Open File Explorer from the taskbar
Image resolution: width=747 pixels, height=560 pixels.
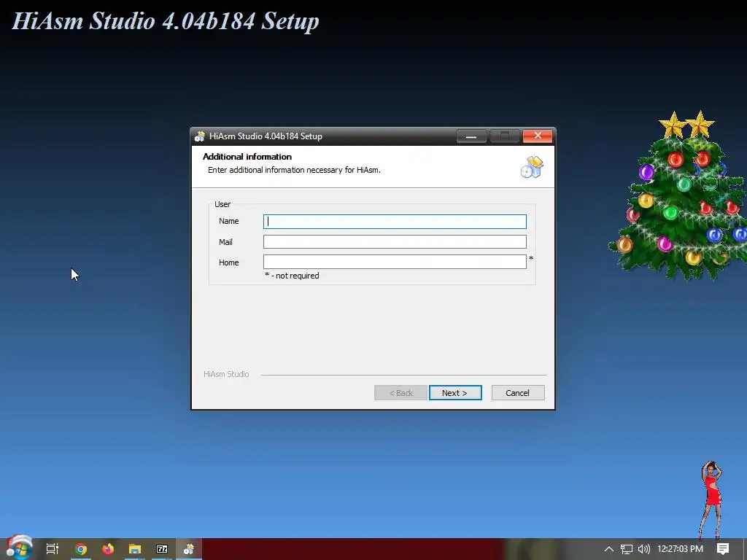[x=135, y=549]
